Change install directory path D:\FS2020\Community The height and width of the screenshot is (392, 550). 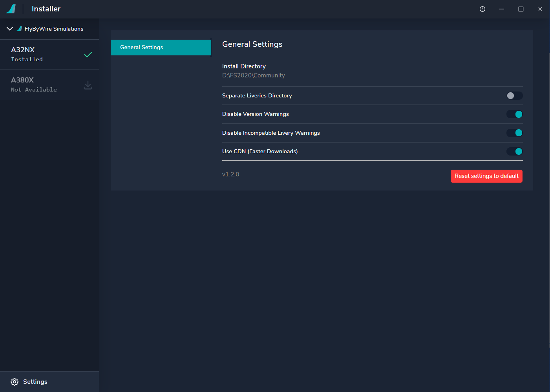[x=254, y=75]
